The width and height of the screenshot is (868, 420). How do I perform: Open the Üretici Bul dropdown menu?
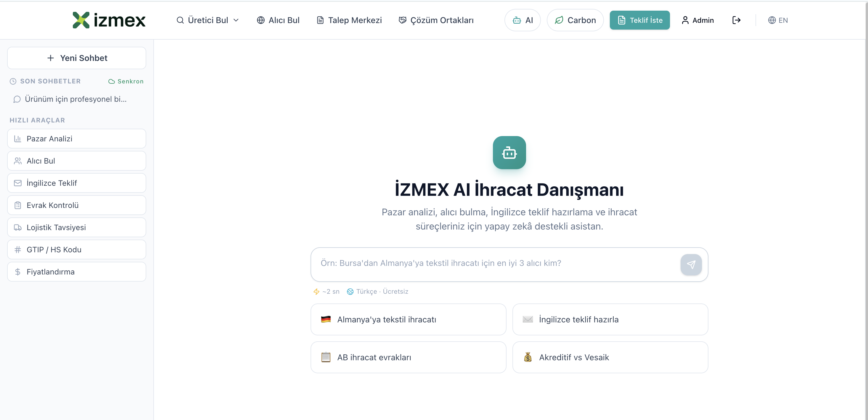(208, 20)
